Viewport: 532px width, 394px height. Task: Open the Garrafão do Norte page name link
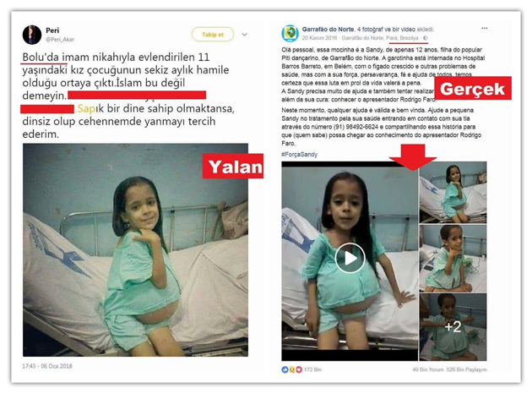click(328, 30)
